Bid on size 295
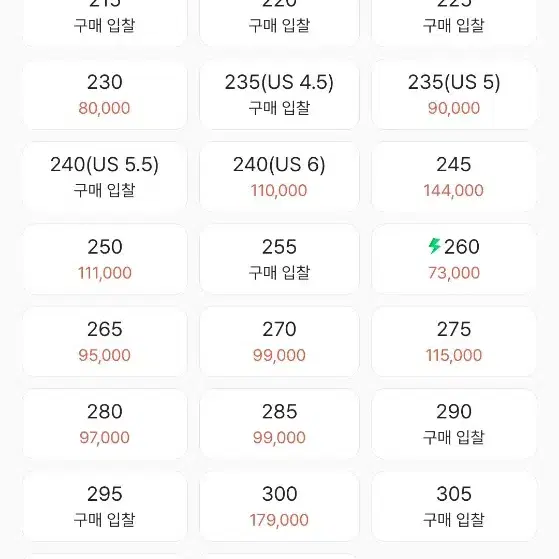The width and height of the screenshot is (559, 559). click(105, 507)
